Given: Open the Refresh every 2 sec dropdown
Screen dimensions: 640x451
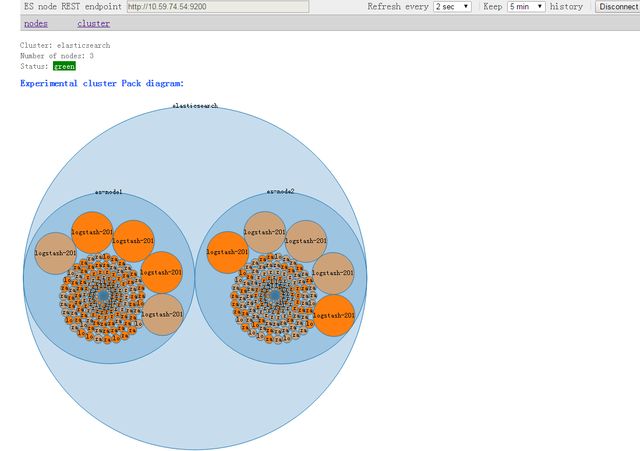Looking at the screenshot, I should click(452, 7).
